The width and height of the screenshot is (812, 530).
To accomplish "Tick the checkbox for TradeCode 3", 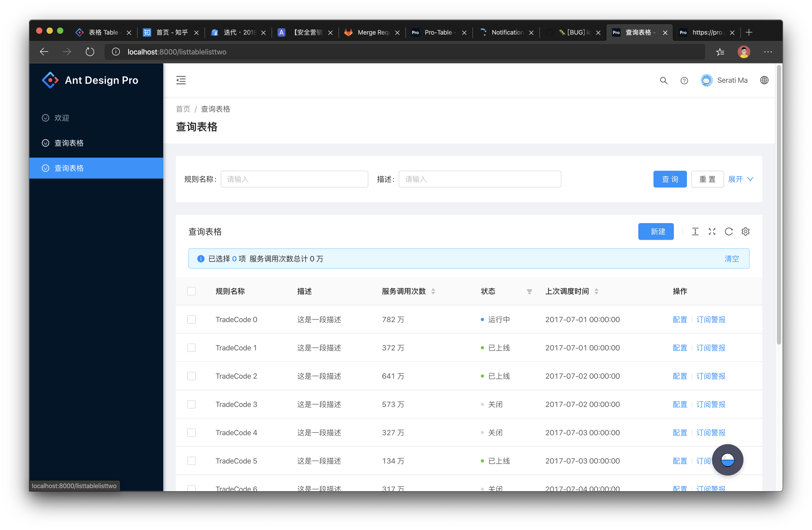I will 191,404.
